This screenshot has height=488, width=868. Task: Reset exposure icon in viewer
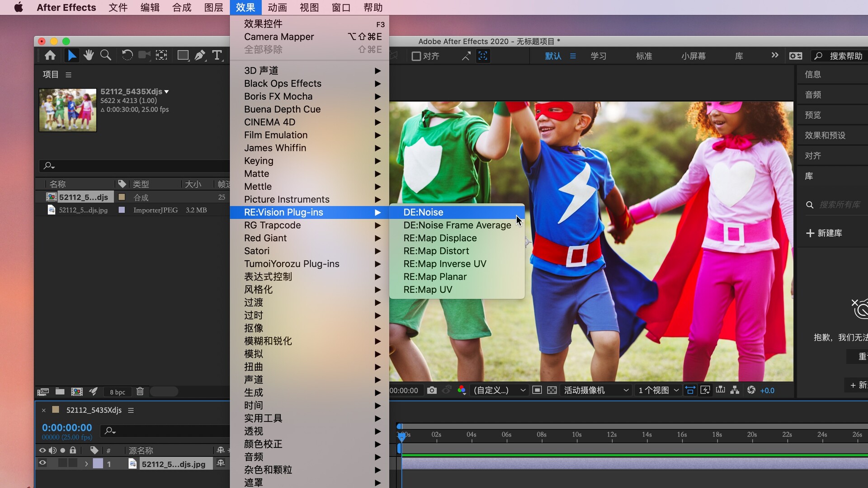pos(751,390)
